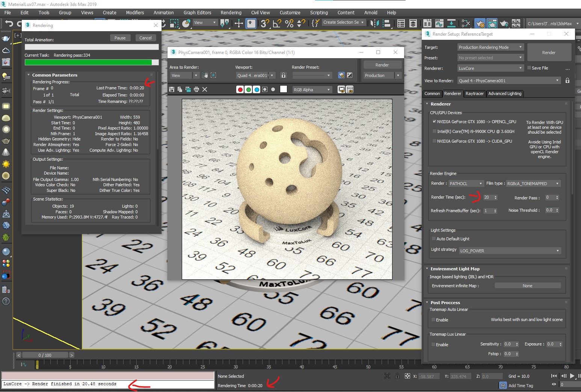Open the Schematic View icon
The image size is (581, 392).
click(451, 23)
